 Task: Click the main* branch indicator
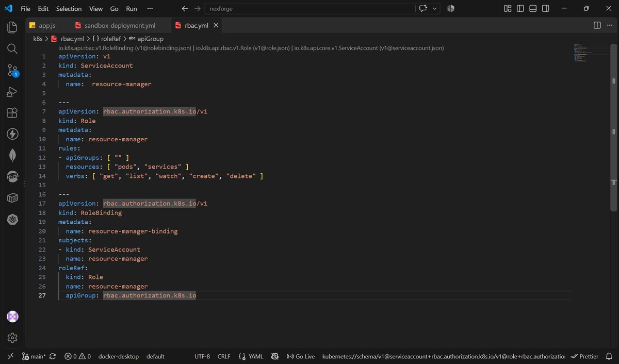(x=34, y=356)
